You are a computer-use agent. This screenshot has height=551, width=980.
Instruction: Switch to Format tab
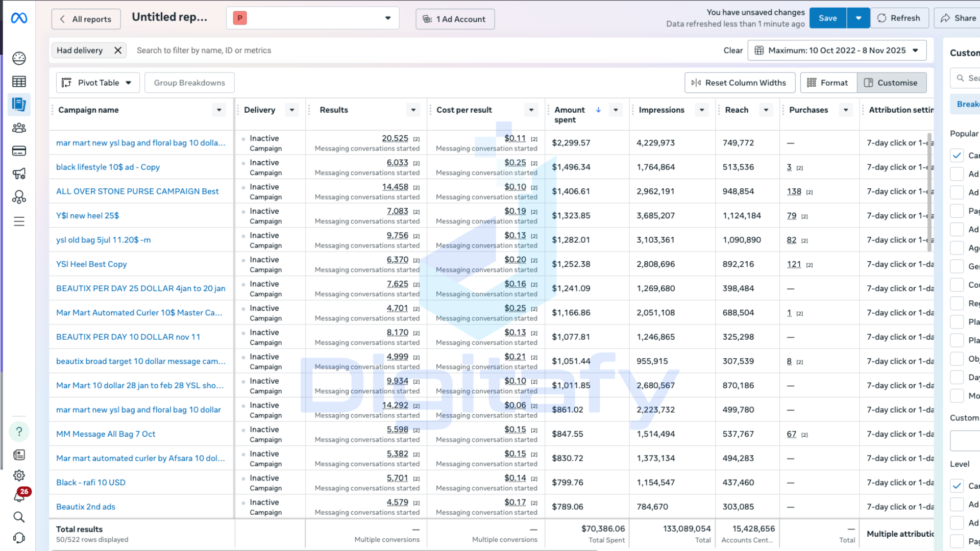tap(828, 83)
